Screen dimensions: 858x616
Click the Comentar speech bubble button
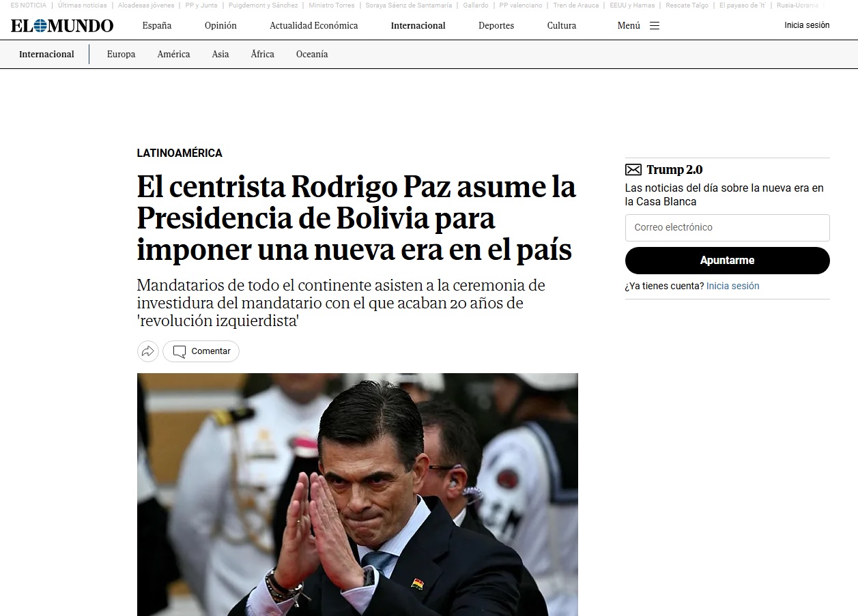click(201, 351)
